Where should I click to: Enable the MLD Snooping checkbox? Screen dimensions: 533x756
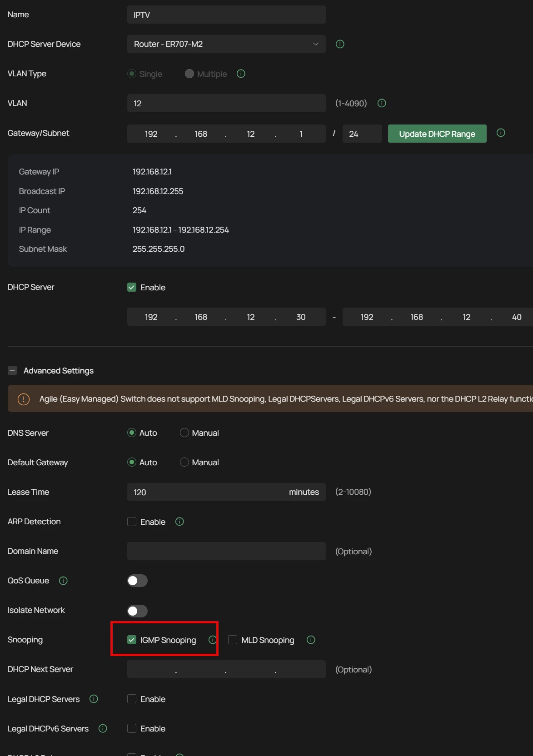233,640
